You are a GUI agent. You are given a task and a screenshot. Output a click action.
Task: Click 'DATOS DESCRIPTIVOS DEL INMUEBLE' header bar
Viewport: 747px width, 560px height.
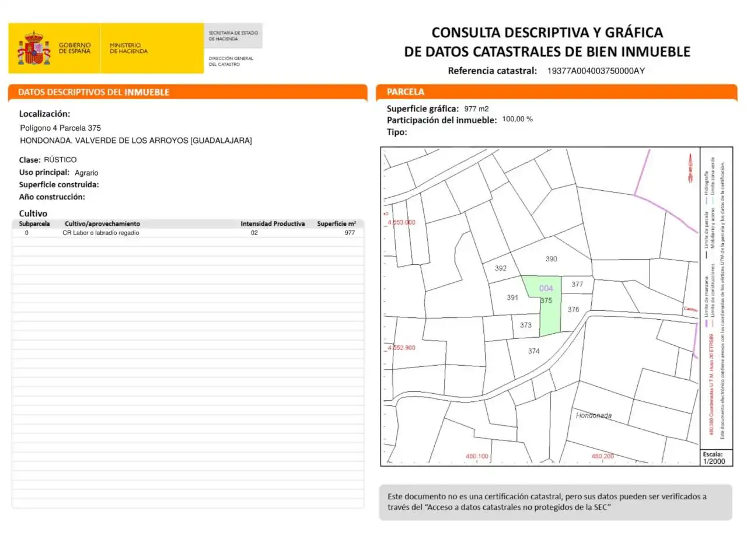click(x=187, y=92)
